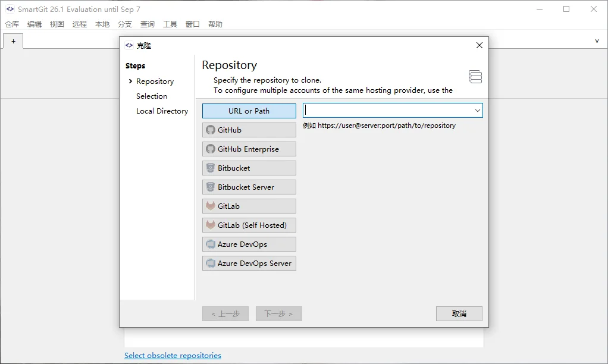Click the repository URL text field

point(388,111)
